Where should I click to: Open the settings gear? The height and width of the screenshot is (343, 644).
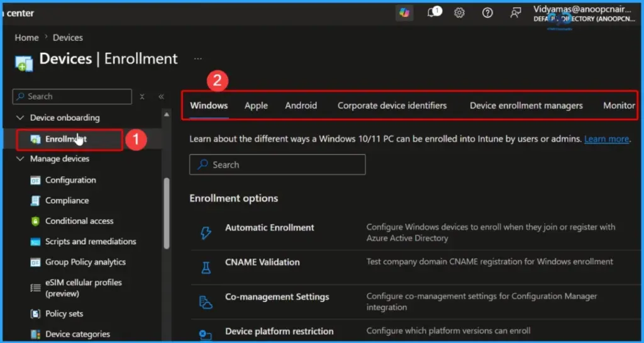459,13
